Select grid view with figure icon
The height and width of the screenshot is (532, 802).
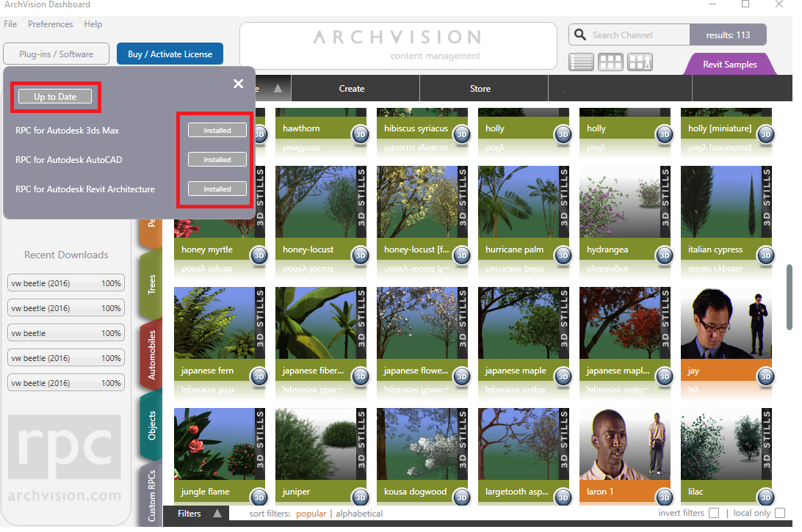[x=640, y=62]
